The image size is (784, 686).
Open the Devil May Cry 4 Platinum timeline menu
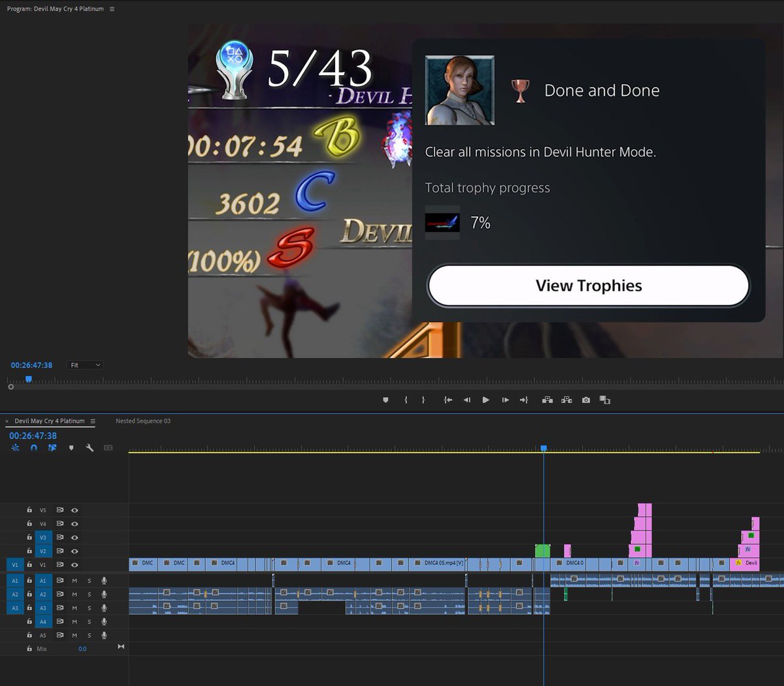coord(93,421)
